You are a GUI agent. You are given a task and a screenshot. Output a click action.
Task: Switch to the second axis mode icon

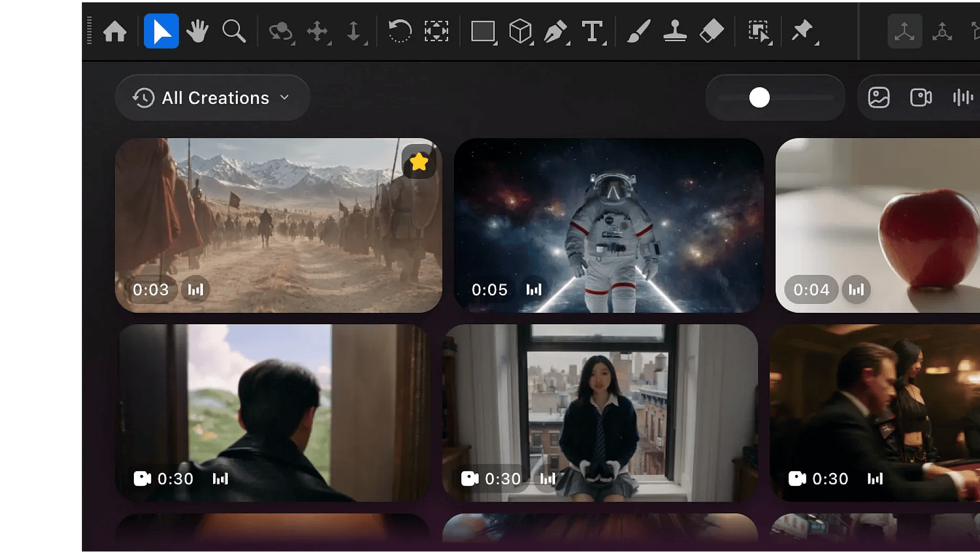click(x=942, y=31)
